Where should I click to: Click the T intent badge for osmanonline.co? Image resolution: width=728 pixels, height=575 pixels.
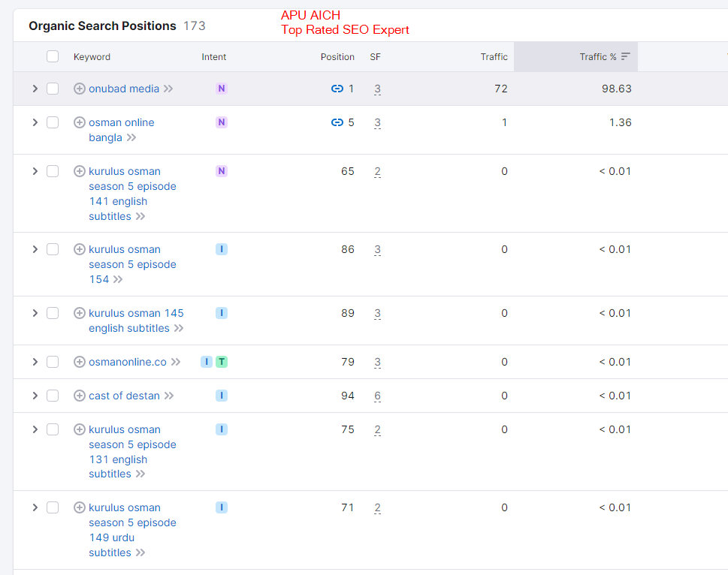222,362
